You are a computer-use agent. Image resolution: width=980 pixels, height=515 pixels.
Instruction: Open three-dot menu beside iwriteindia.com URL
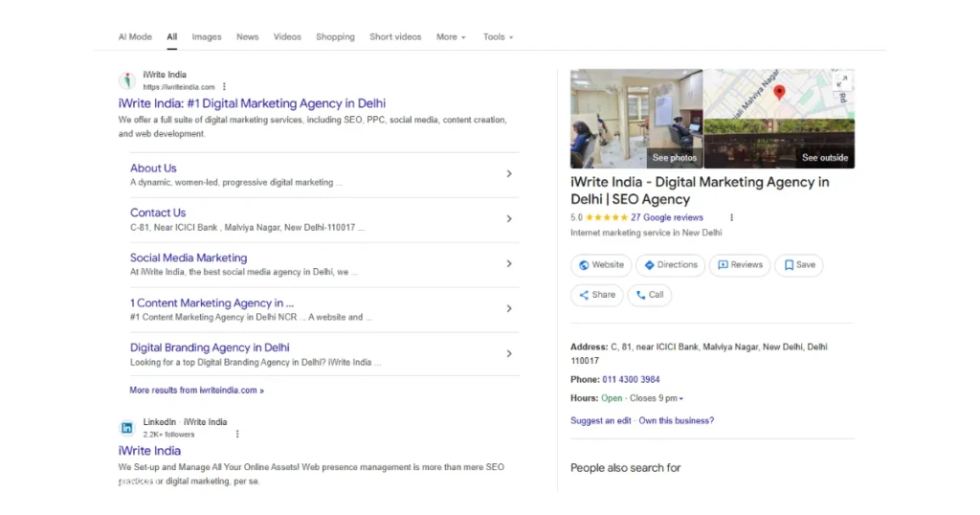click(224, 87)
